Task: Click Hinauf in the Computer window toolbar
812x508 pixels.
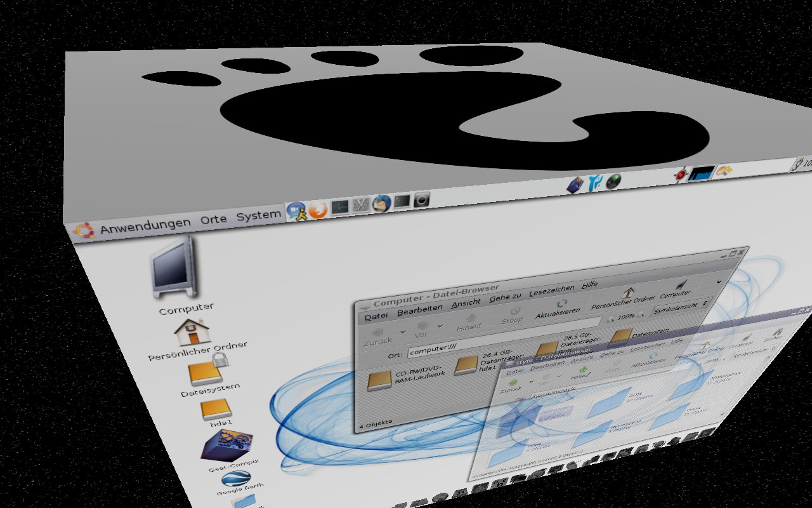Action: point(469,323)
